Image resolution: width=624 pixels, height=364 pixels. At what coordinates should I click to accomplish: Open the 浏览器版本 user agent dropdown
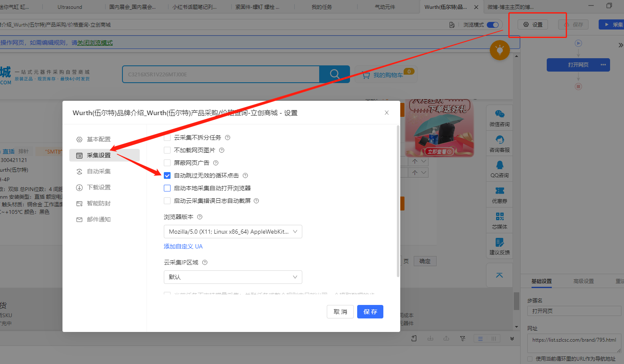click(233, 232)
